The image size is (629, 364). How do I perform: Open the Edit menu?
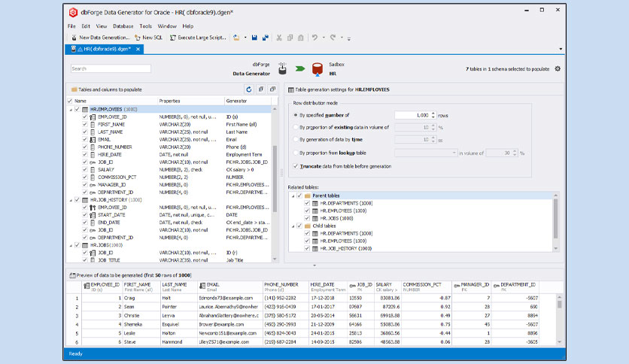pos(86,26)
